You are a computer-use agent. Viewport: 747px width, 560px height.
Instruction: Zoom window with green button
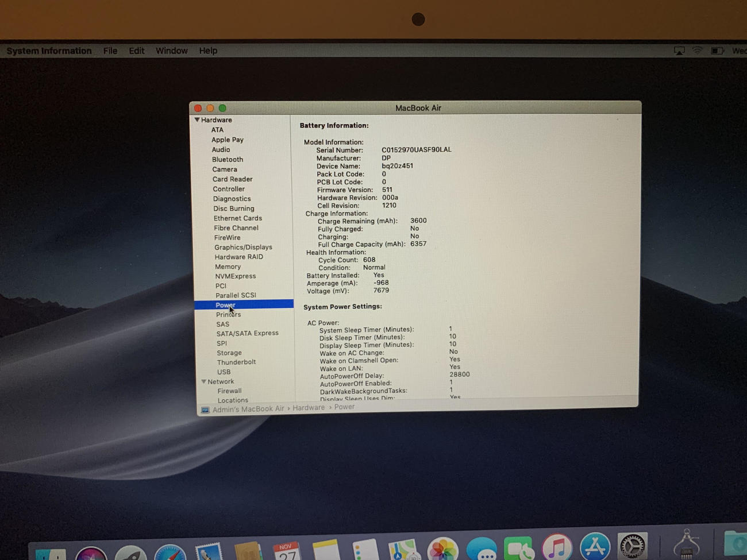coord(222,108)
